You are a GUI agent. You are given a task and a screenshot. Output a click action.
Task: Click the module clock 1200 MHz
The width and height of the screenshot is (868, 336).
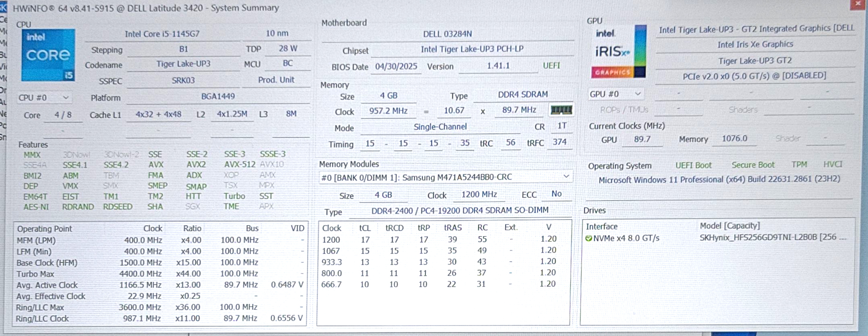click(479, 194)
